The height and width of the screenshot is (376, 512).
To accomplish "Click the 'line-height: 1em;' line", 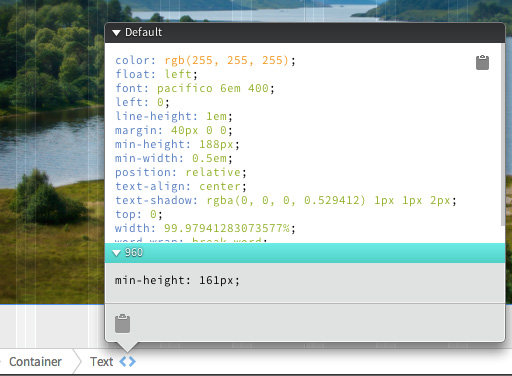I will [x=174, y=116].
